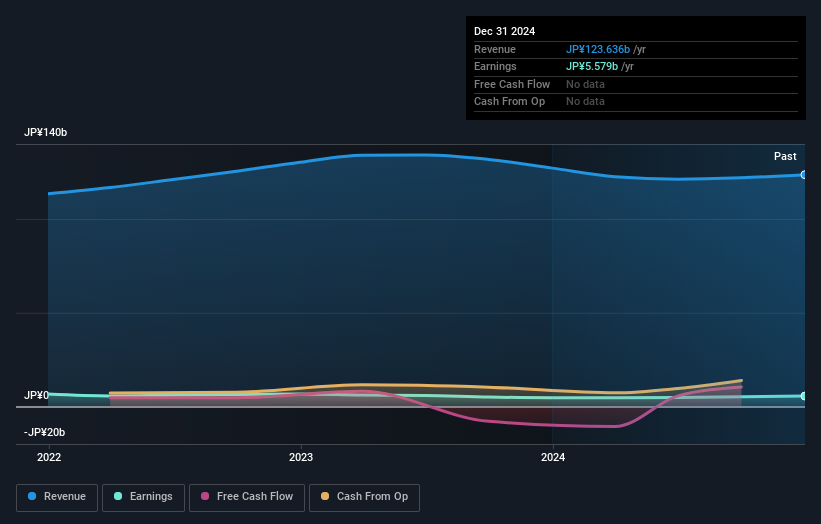
Task: Click the JP¥5.579b earnings value
Action: click(592, 66)
